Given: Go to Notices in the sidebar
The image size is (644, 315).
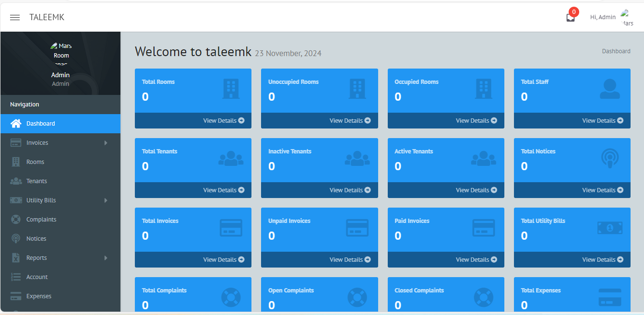Looking at the screenshot, I should [60, 239].
